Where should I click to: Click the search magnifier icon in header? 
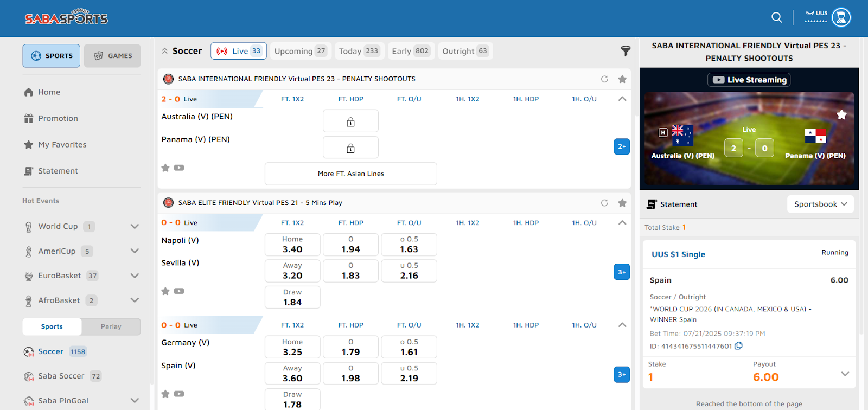click(x=777, y=17)
